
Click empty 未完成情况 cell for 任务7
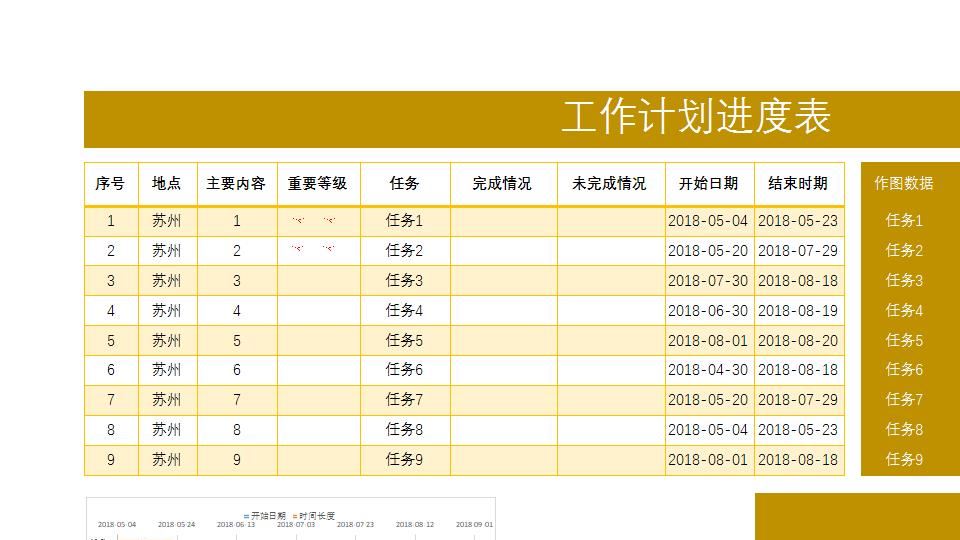pyautogui.click(x=610, y=400)
